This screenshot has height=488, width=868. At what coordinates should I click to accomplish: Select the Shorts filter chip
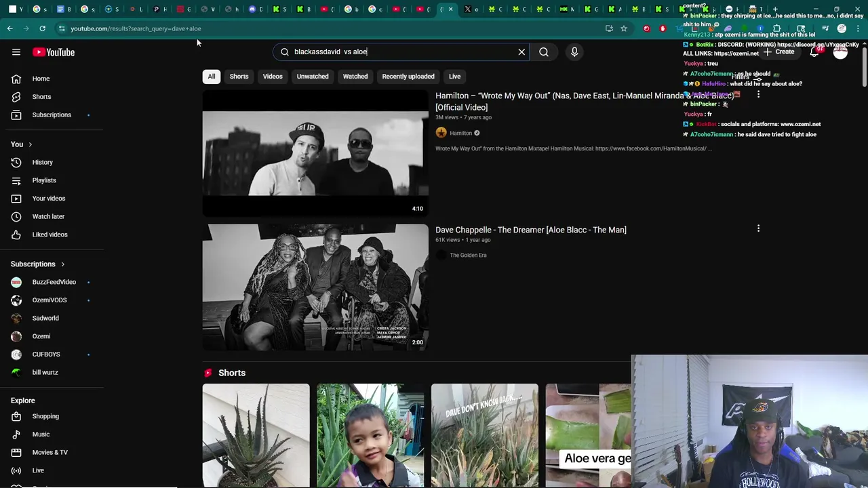[x=239, y=77]
